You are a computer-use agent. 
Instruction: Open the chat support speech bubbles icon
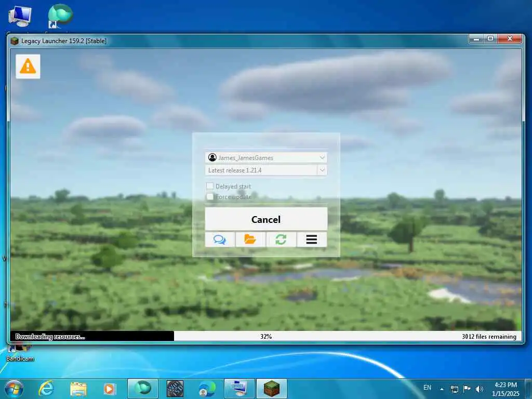pos(220,240)
